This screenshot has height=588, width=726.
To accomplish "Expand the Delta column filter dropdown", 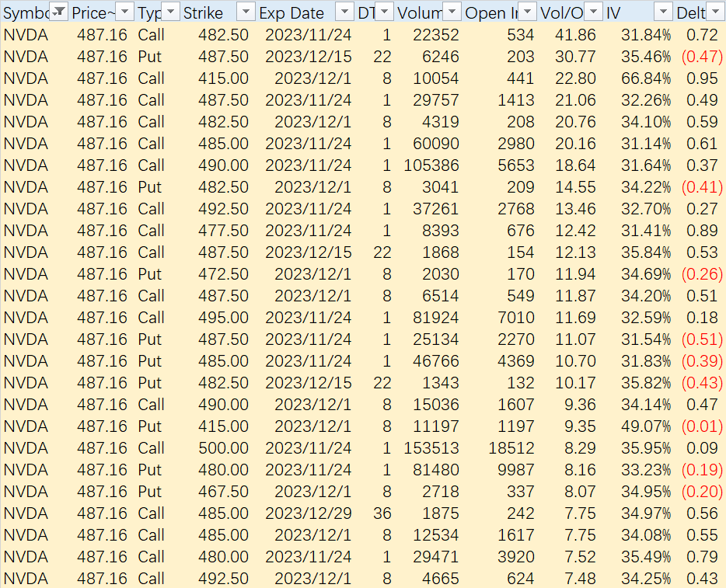I will (x=714, y=12).
